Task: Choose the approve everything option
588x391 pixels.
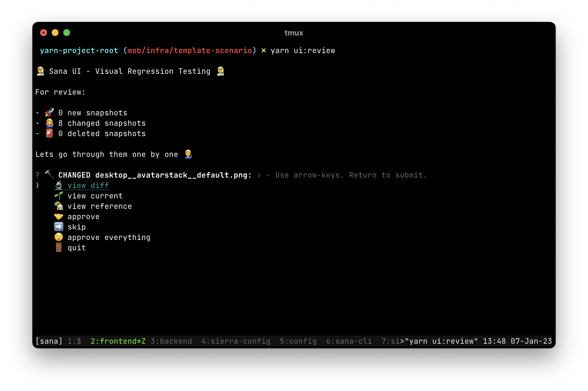Action: point(109,237)
